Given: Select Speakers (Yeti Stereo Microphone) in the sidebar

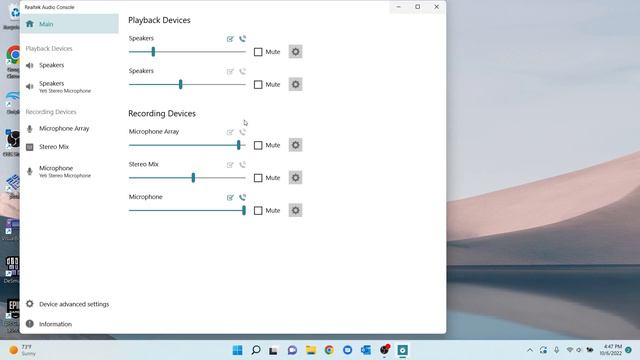Looking at the screenshot, I should [69, 87].
